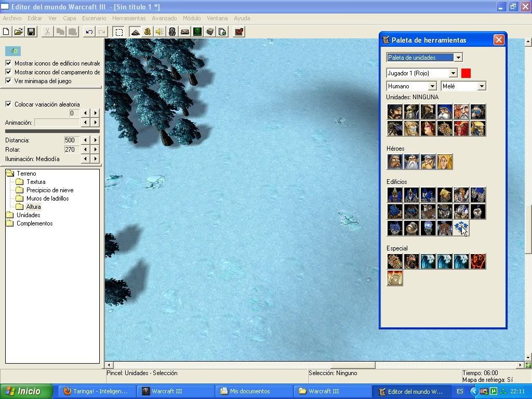Image resolution: width=532 pixels, height=399 pixels.
Task: Switch to Mis documentos in the taskbar
Action: (254, 391)
